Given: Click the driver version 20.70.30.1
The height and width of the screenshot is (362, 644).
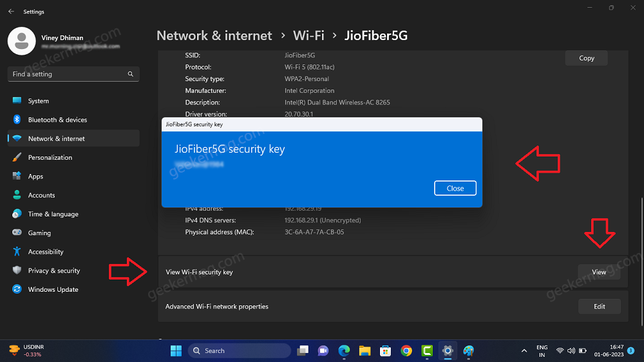Looking at the screenshot, I should point(299,114).
